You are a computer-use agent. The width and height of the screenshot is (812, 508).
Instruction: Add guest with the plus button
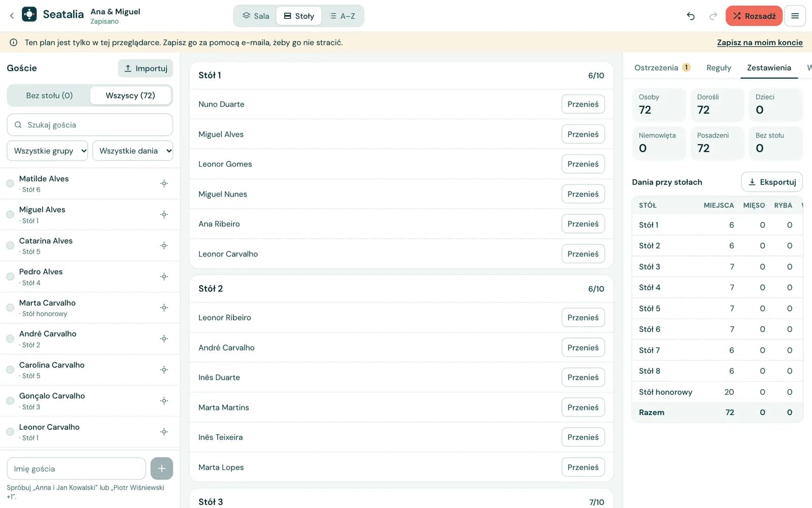pos(161,468)
